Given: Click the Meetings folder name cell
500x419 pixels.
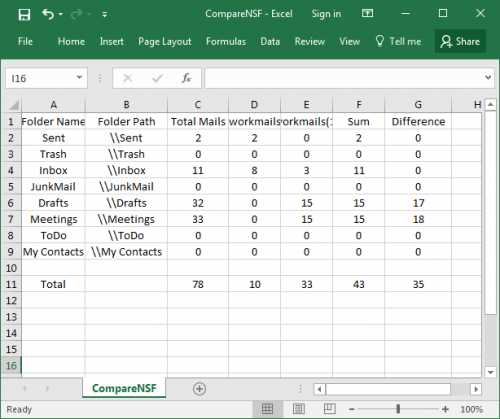Looking at the screenshot, I should pyautogui.click(x=53, y=219).
